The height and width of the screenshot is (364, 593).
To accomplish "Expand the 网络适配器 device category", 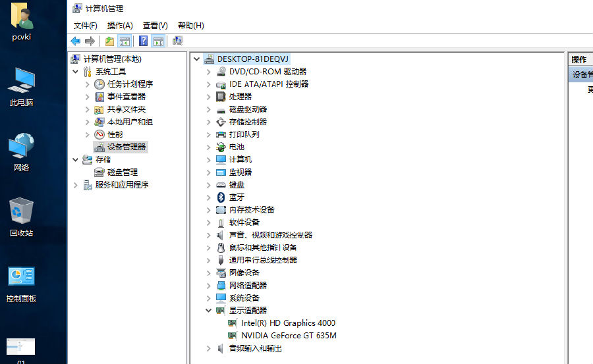I will 209,286.
